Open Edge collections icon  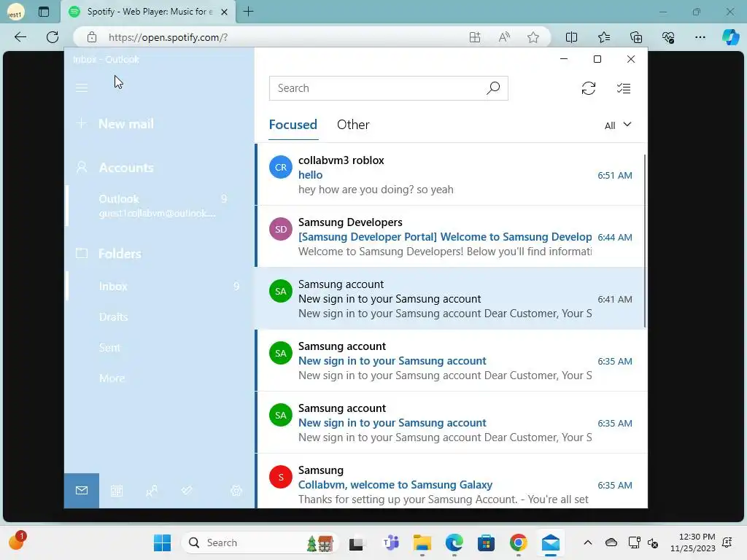click(636, 37)
